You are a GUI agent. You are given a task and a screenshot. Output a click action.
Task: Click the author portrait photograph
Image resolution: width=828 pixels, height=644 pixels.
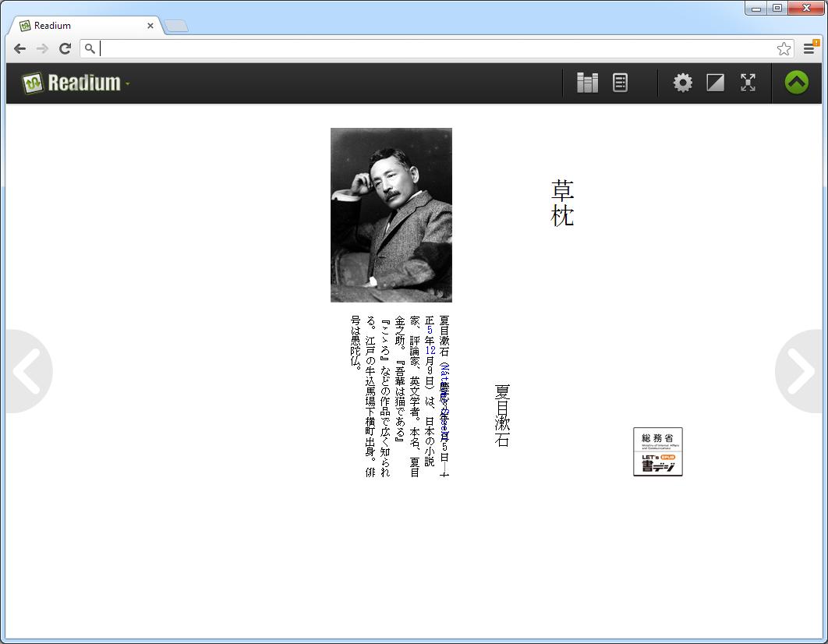click(391, 215)
